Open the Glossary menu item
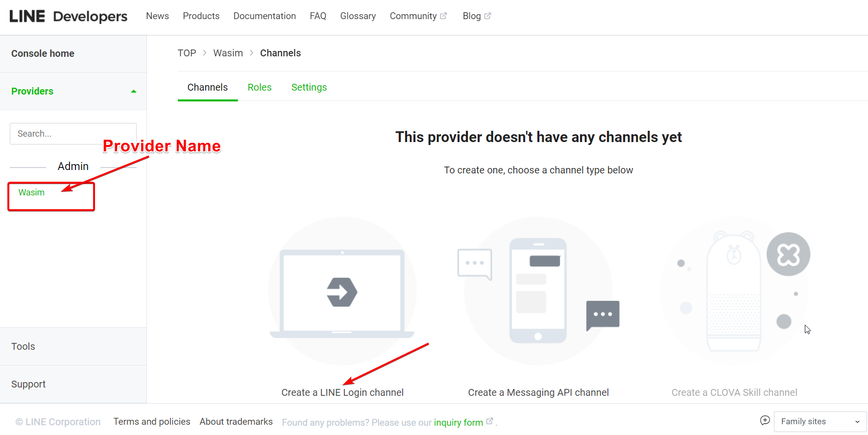 coord(358,16)
